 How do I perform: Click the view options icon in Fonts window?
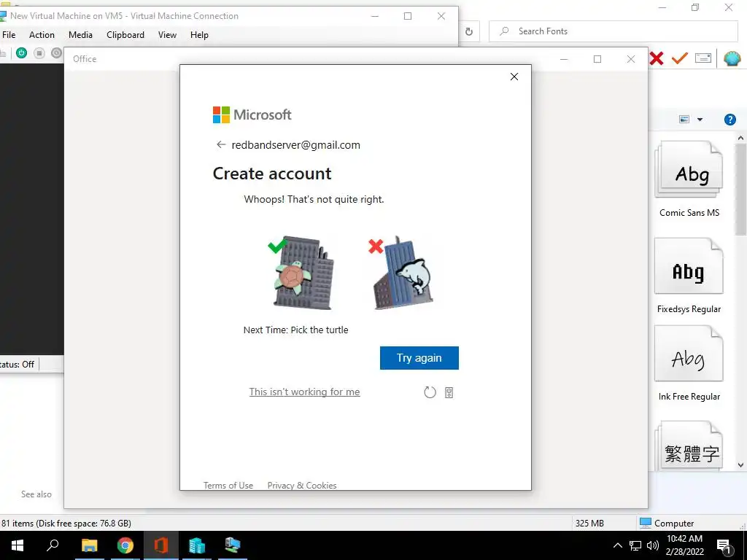click(x=684, y=119)
